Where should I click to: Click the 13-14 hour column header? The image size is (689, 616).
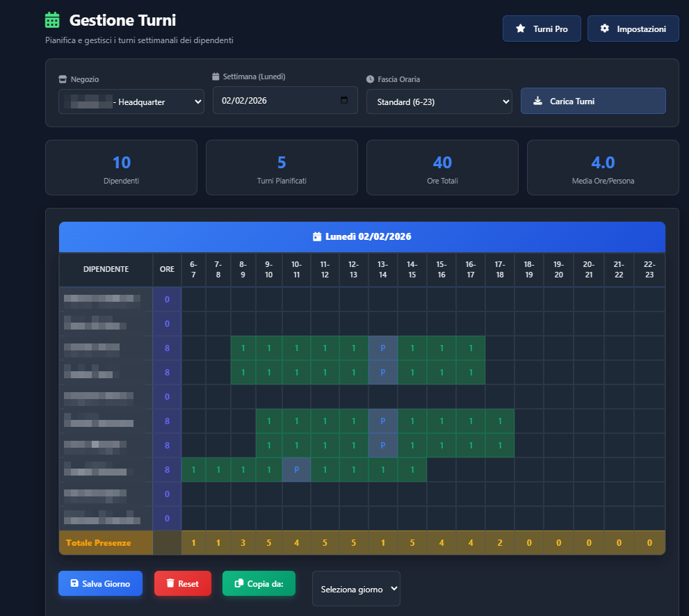382,270
